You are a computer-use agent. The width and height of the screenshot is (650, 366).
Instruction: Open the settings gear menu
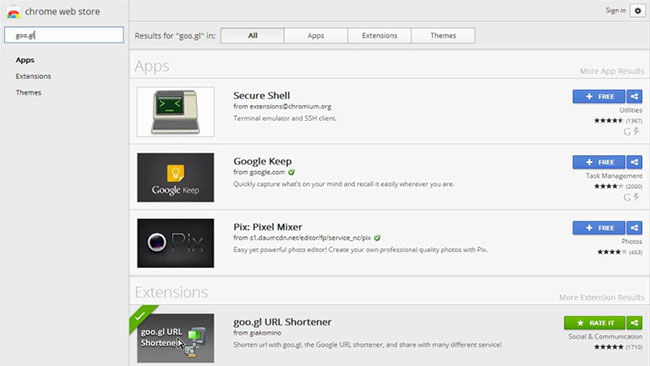638,11
